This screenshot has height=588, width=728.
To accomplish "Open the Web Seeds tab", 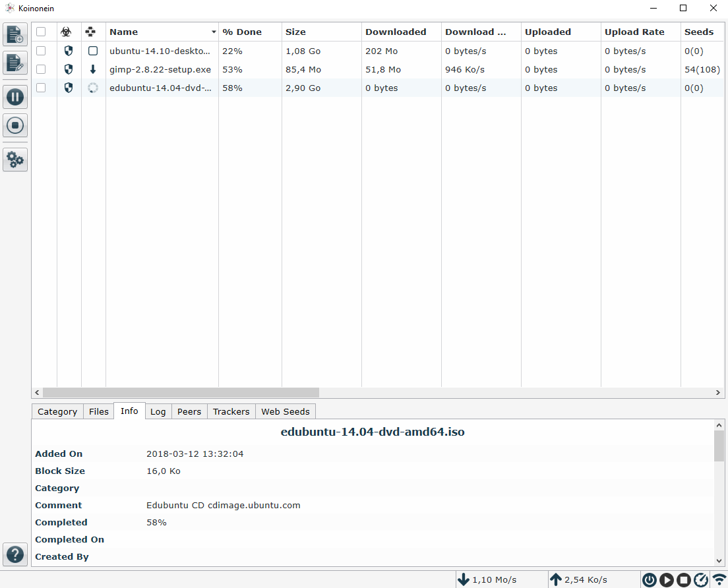I will [285, 411].
